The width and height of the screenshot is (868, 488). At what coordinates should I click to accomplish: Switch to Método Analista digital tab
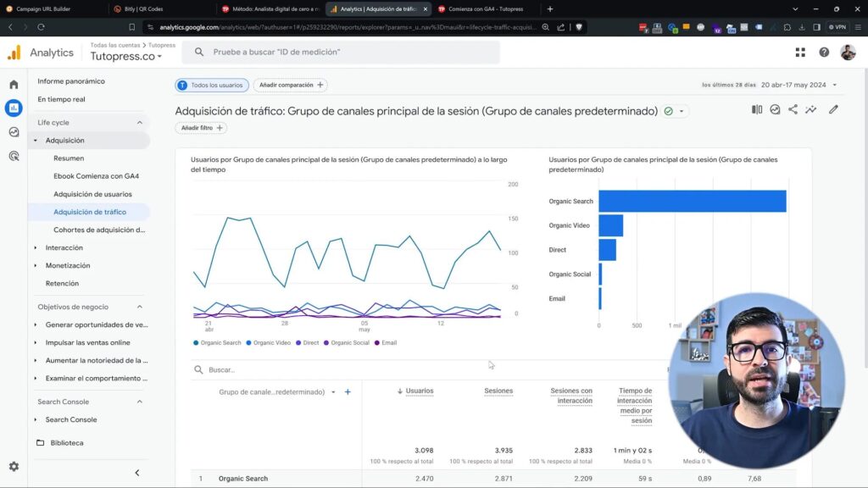tap(270, 8)
